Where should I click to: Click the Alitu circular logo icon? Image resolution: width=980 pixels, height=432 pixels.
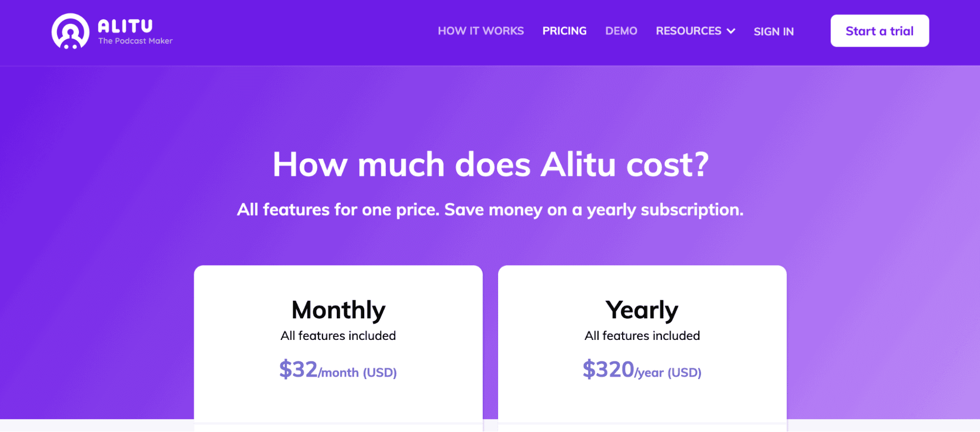(70, 31)
